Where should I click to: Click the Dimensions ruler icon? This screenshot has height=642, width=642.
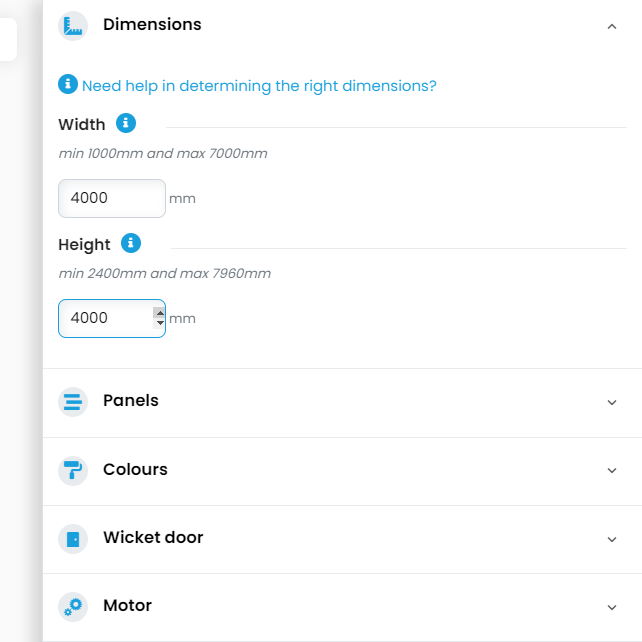pyautogui.click(x=73, y=26)
